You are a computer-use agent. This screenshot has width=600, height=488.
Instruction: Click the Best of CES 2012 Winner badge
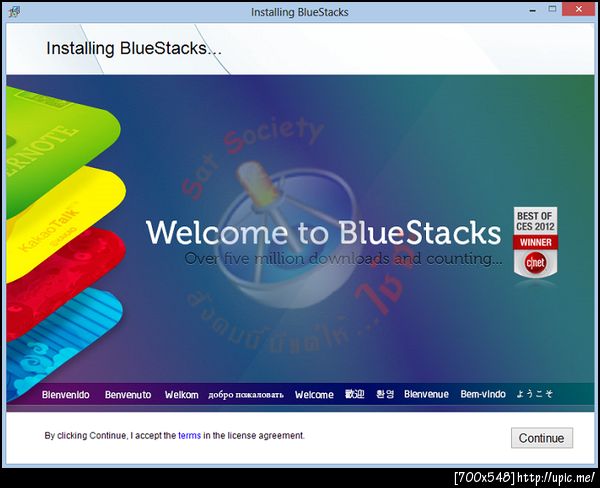point(535,243)
